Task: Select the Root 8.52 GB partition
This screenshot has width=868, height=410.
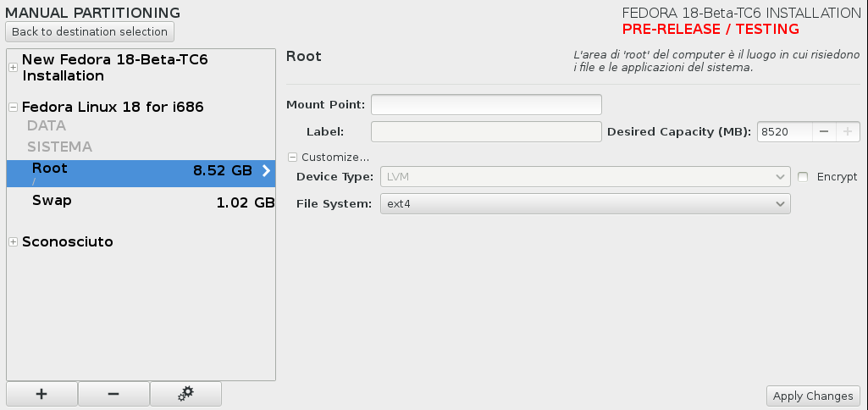Action: (x=141, y=174)
